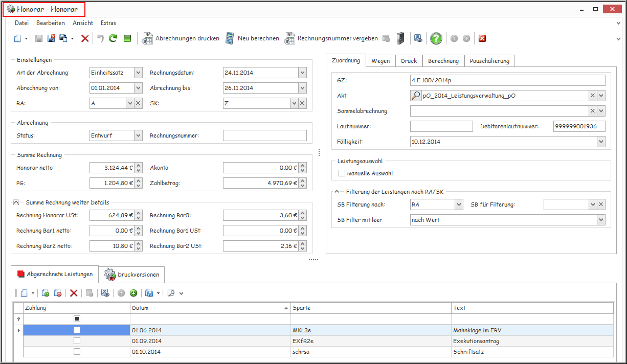The image size is (627, 364).
Task: Click the add-document icon with green plus
Action: pos(46,293)
